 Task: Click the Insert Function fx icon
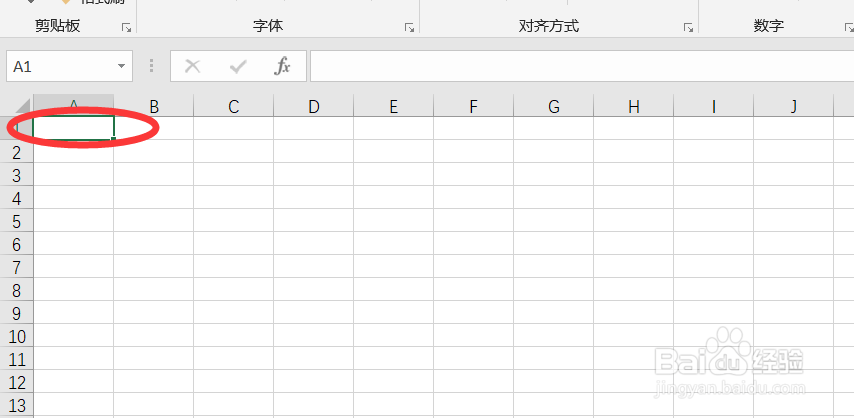[x=282, y=66]
